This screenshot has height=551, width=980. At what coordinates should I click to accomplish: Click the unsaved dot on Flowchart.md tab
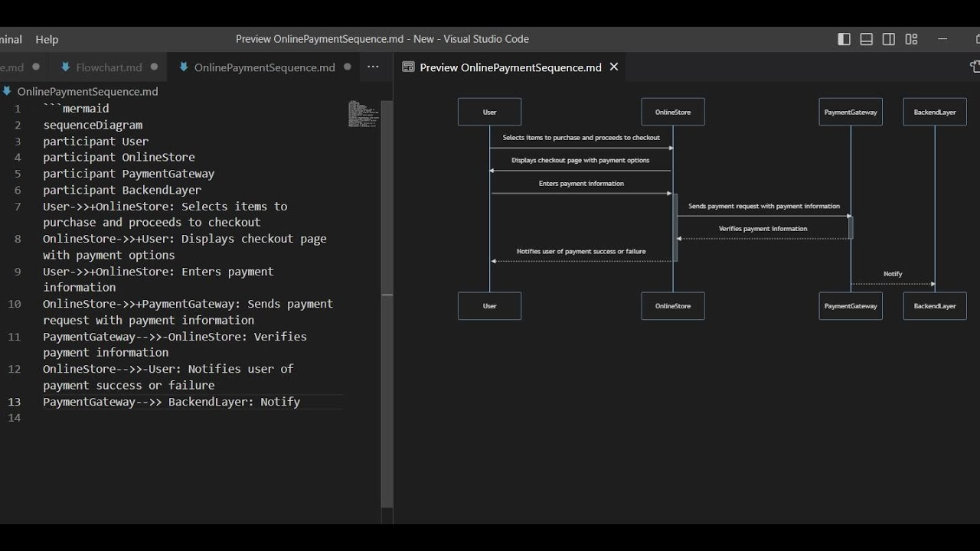tap(154, 67)
